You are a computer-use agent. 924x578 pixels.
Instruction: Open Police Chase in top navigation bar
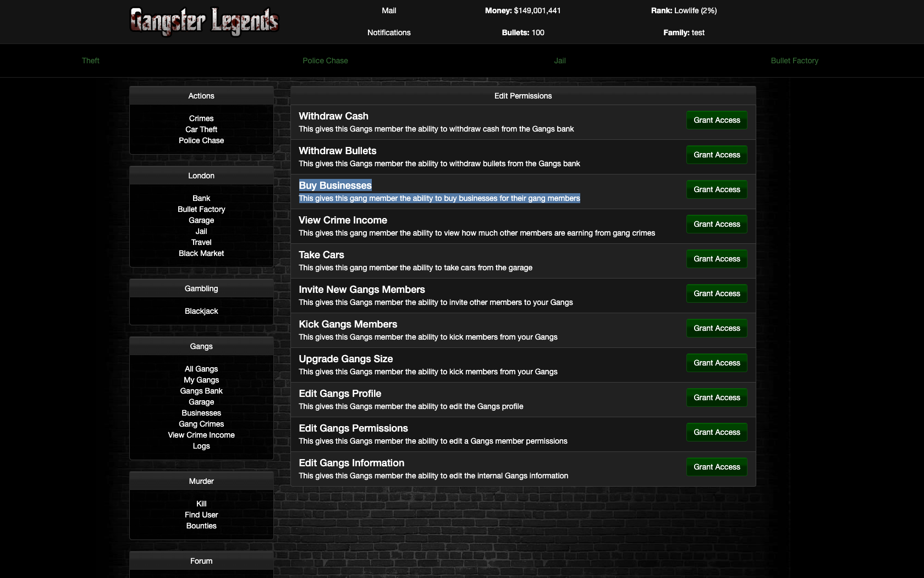tap(325, 61)
